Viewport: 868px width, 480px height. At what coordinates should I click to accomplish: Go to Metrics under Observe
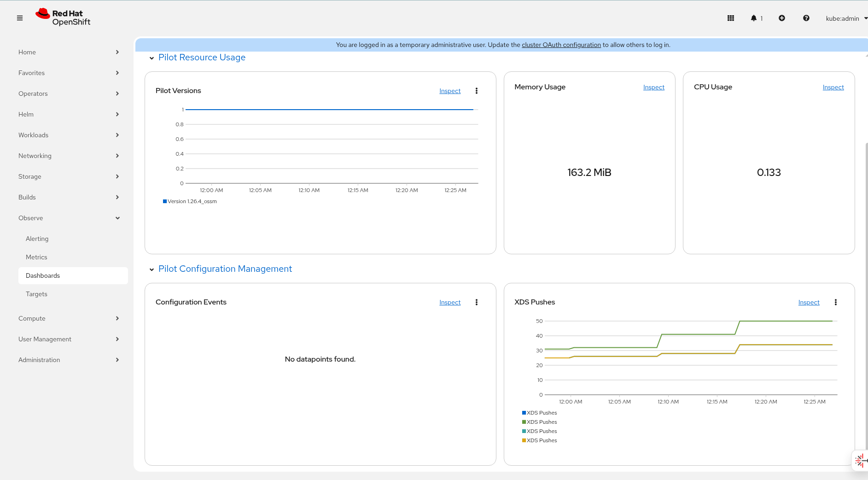36,257
